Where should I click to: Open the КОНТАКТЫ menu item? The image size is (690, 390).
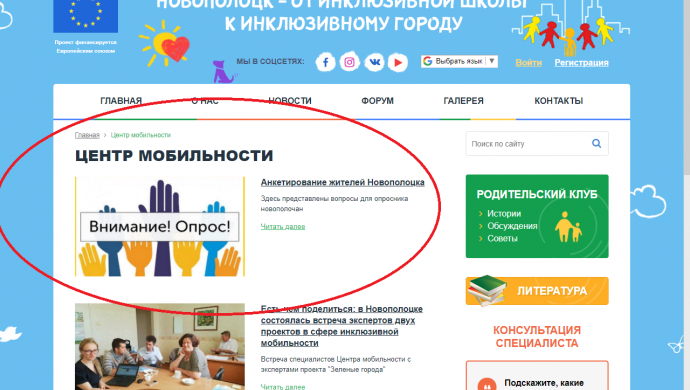click(x=558, y=101)
